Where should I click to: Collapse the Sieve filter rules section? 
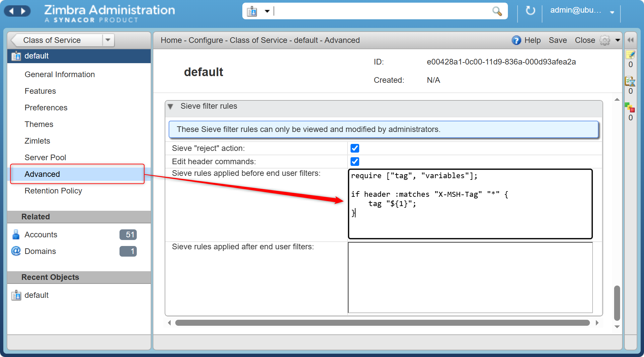click(170, 106)
